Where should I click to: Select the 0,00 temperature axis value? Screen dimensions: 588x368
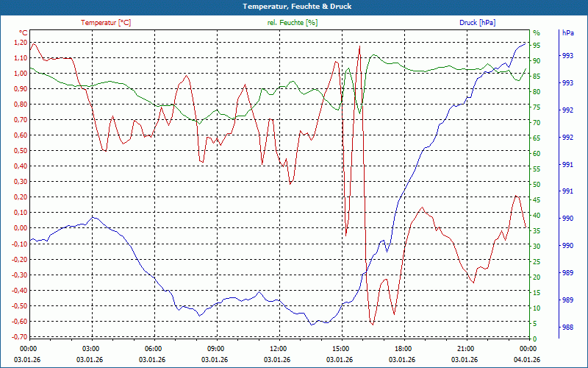click(20, 228)
